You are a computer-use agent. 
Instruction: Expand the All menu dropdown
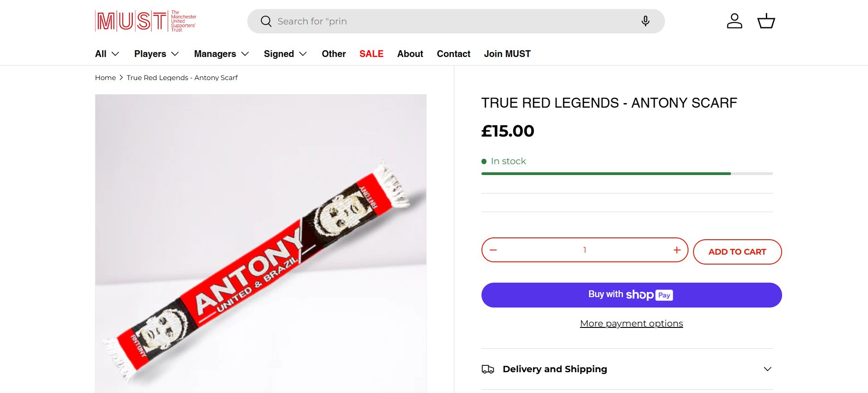(x=107, y=54)
